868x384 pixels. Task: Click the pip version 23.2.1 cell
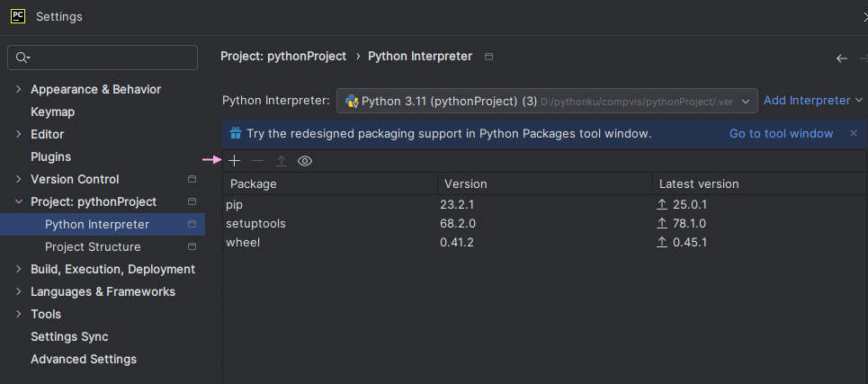click(x=457, y=205)
